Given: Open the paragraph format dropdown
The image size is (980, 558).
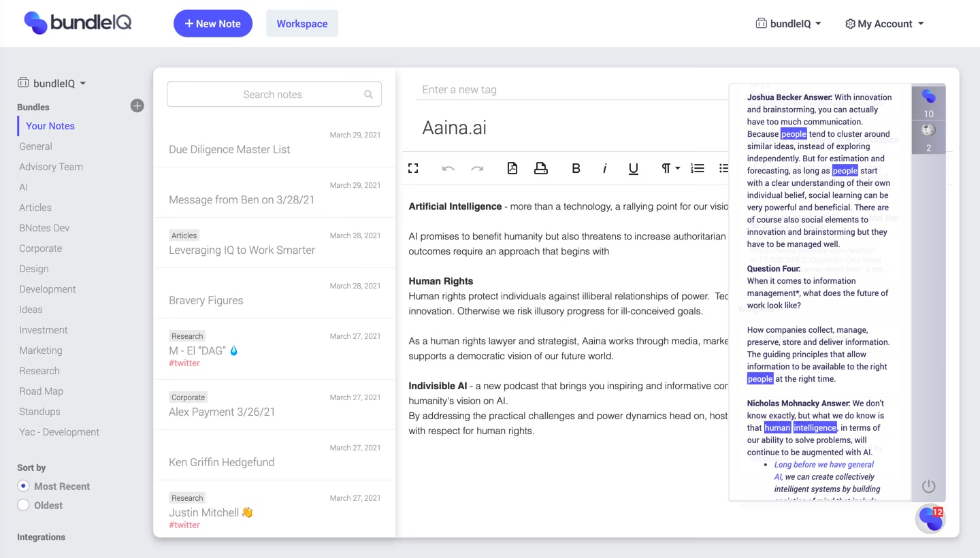Looking at the screenshot, I should tap(670, 168).
